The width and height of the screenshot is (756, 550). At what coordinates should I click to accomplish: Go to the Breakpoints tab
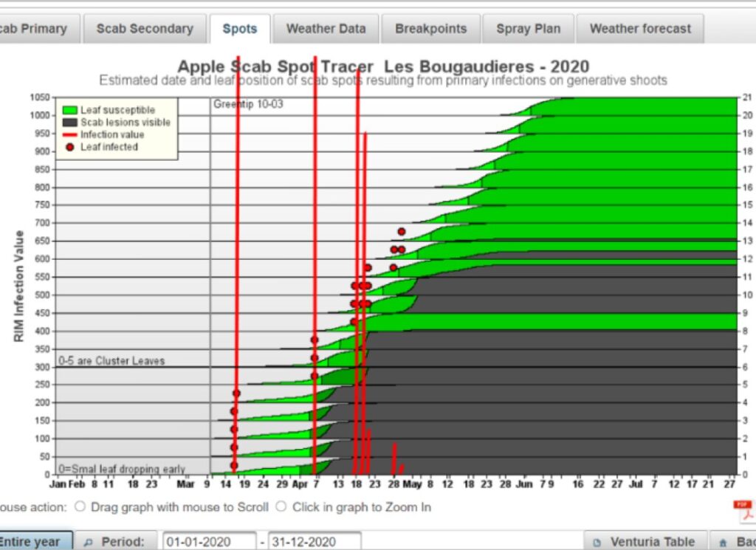point(431,29)
